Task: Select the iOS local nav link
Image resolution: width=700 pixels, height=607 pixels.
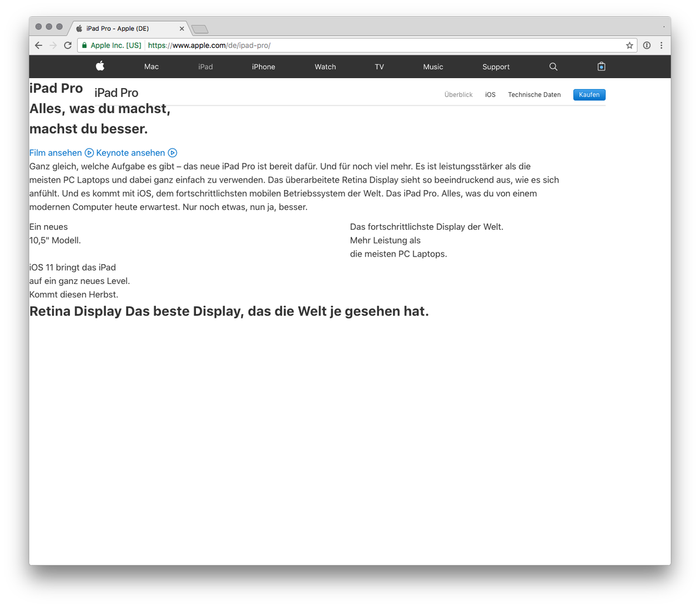Action: [491, 94]
